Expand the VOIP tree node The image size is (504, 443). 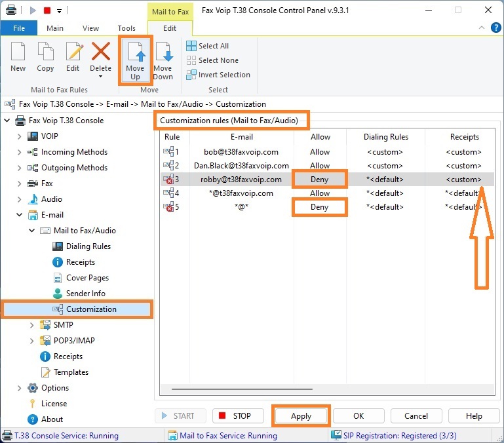point(19,136)
